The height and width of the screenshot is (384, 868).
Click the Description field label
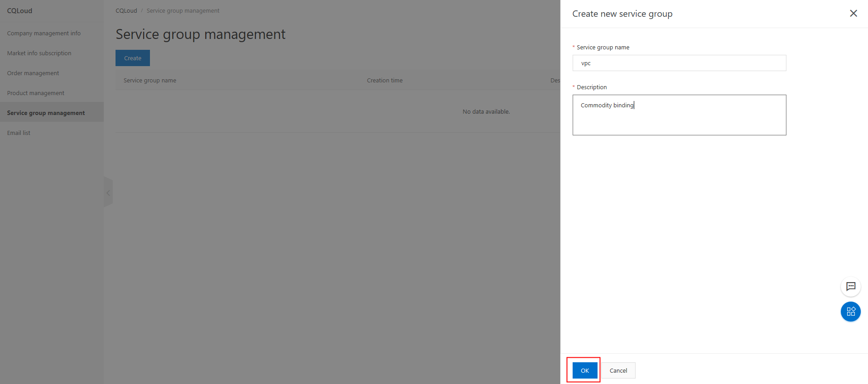pyautogui.click(x=592, y=87)
